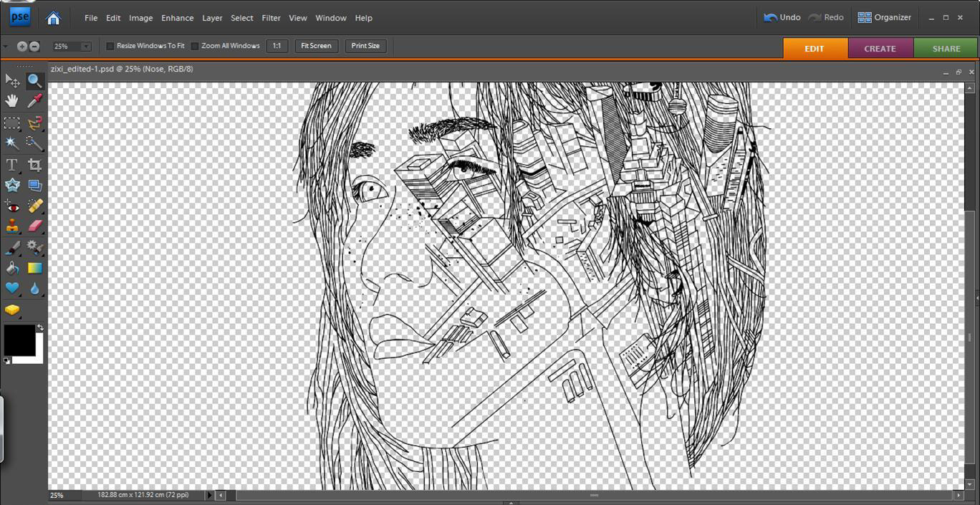Switch to the CREATE tab
The image size is (980, 505).
tap(880, 49)
